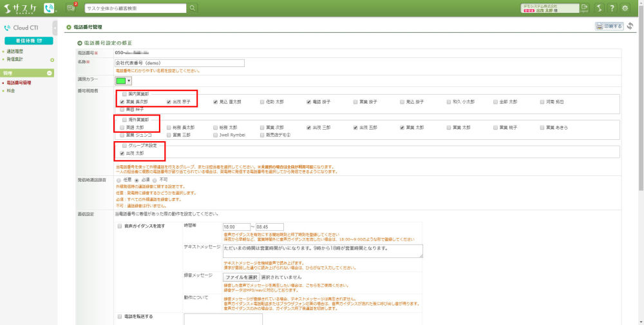Screen dimensions: 644x325
Task: Collapse the 管理 sidebar section
Action: coord(50,73)
